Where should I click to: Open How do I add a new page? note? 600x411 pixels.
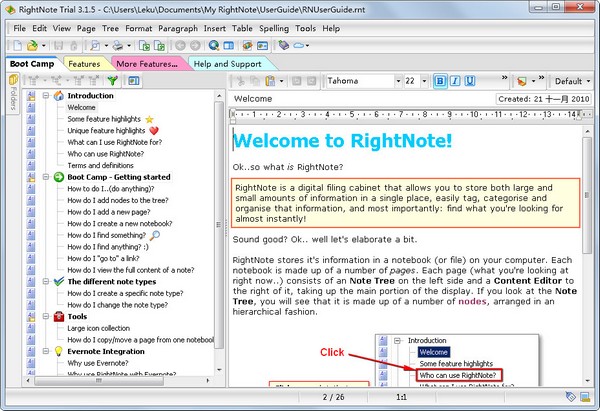click(109, 212)
